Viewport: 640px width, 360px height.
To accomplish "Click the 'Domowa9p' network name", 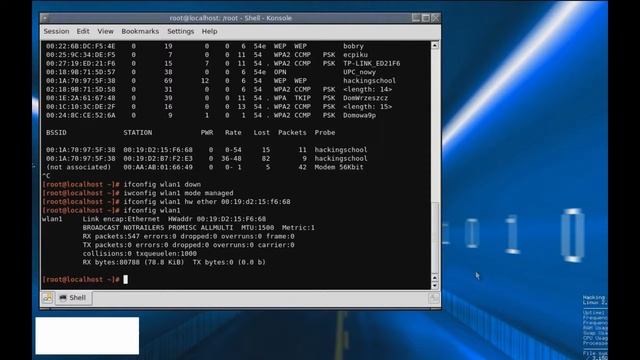I will [359, 116].
